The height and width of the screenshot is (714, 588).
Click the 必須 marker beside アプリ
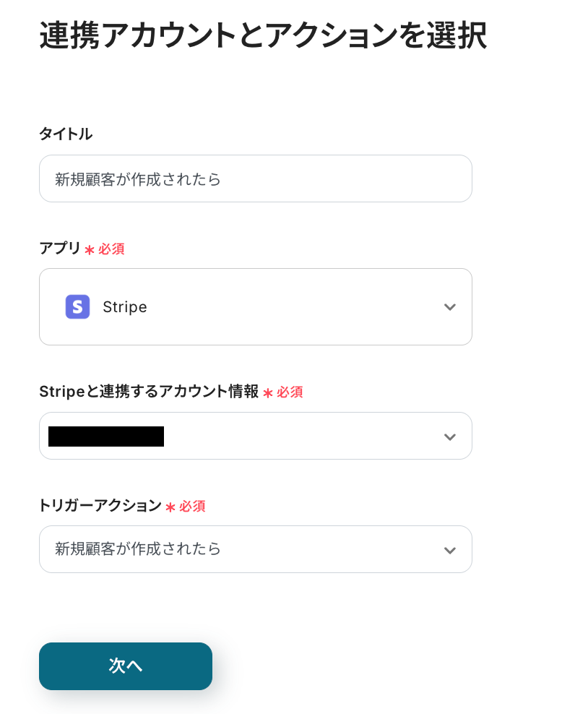(x=111, y=249)
